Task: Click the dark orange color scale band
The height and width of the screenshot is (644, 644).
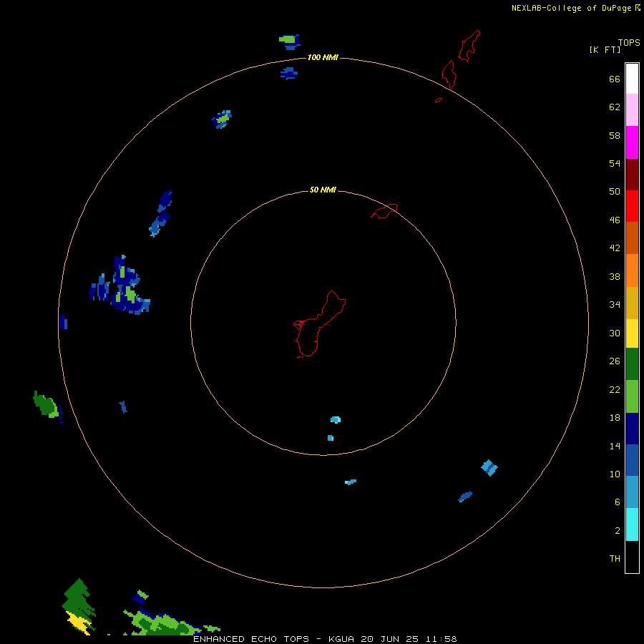Action: [x=632, y=238]
